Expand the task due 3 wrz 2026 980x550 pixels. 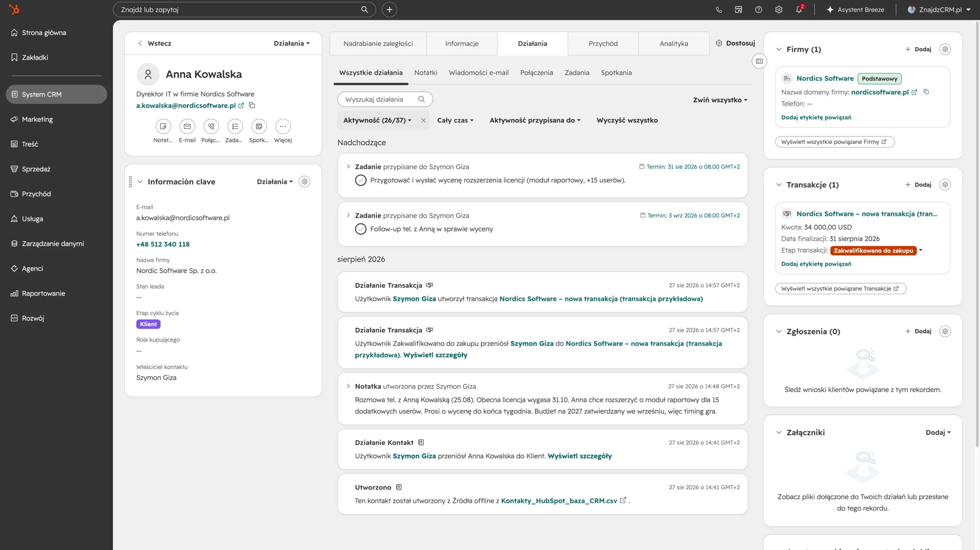pos(348,215)
